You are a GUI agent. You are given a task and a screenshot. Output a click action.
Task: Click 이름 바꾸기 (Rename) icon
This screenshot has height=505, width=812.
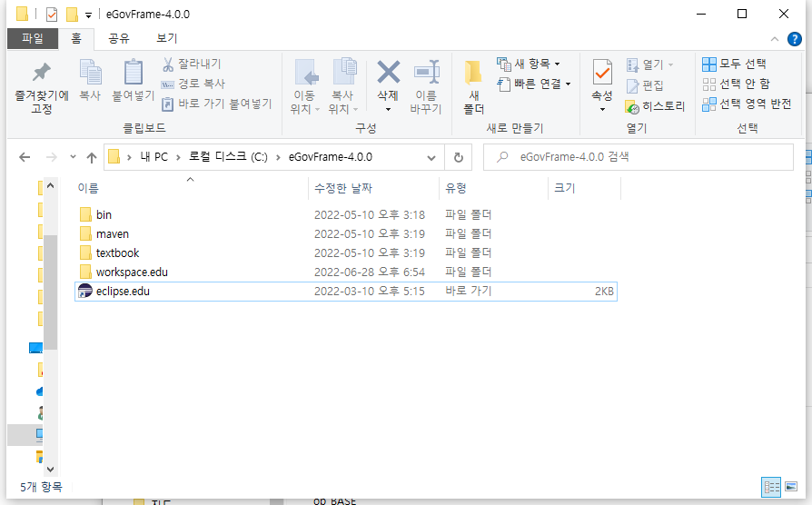[426, 72]
